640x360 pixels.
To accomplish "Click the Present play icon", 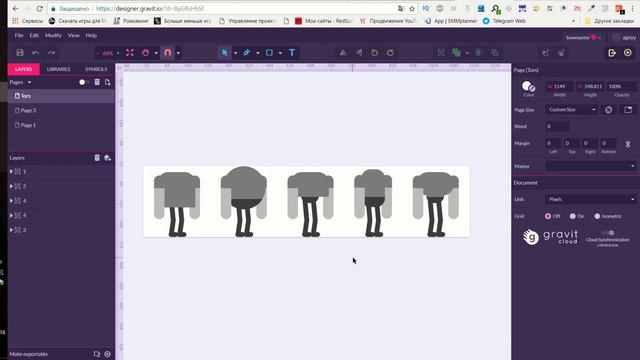I will [628, 53].
